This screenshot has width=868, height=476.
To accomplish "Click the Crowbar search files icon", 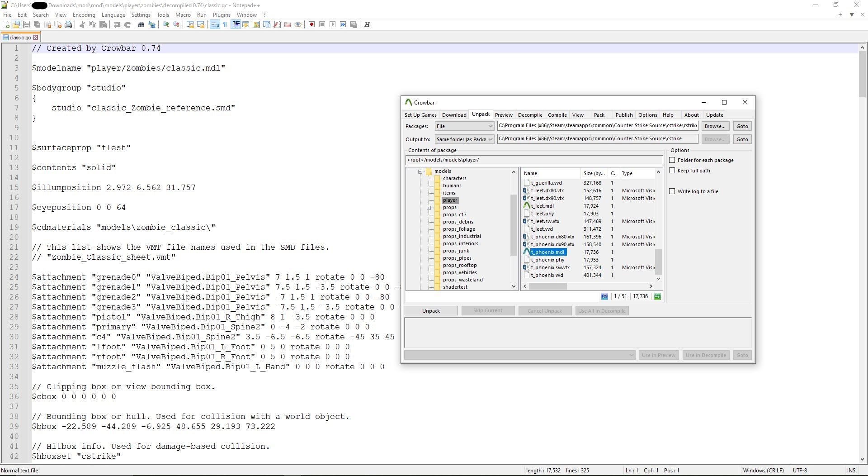I will pyautogui.click(x=604, y=296).
